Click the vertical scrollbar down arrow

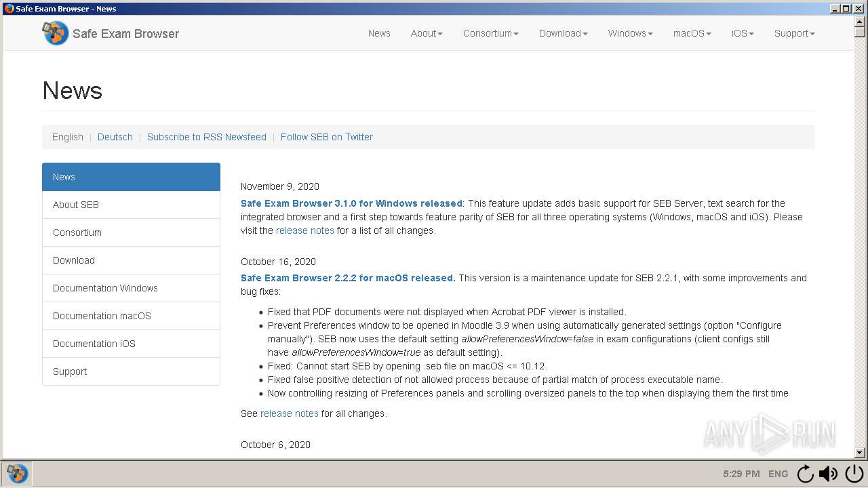click(860, 452)
